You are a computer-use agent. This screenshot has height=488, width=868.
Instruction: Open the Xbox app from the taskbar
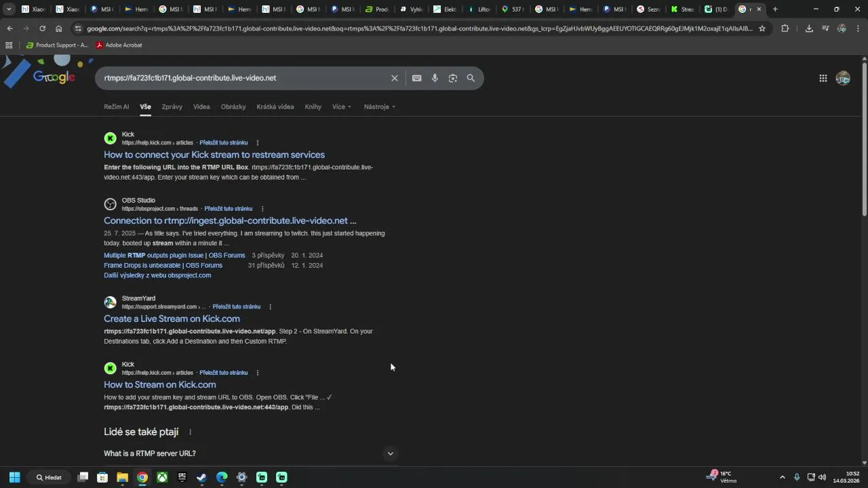click(x=162, y=477)
